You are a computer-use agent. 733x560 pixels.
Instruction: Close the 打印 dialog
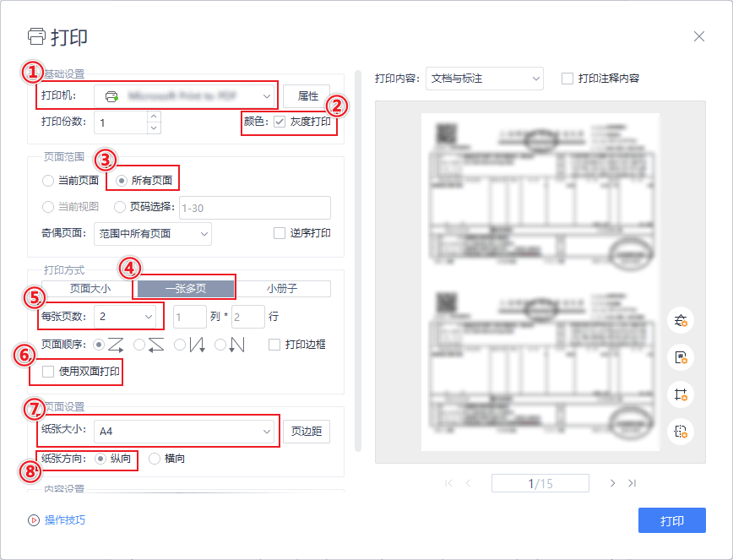(x=698, y=36)
